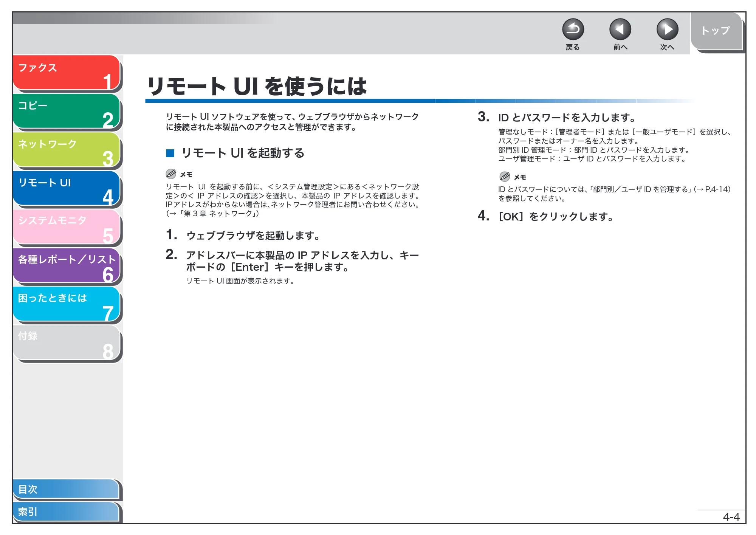Open the ファクス chapter 1 tab
This screenshot has width=756, height=535.
(x=67, y=73)
